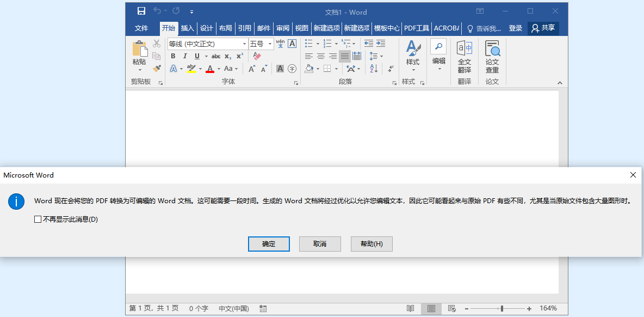Image resolution: width=644 pixels, height=317 pixels.
Task: Cancel the conversion with 取消
Action: coord(320,244)
